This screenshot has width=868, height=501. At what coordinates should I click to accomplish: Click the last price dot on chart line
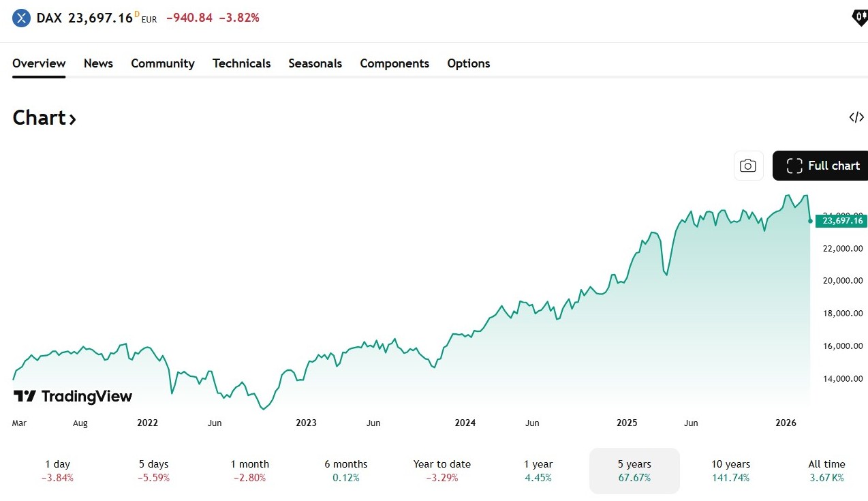(810, 221)
